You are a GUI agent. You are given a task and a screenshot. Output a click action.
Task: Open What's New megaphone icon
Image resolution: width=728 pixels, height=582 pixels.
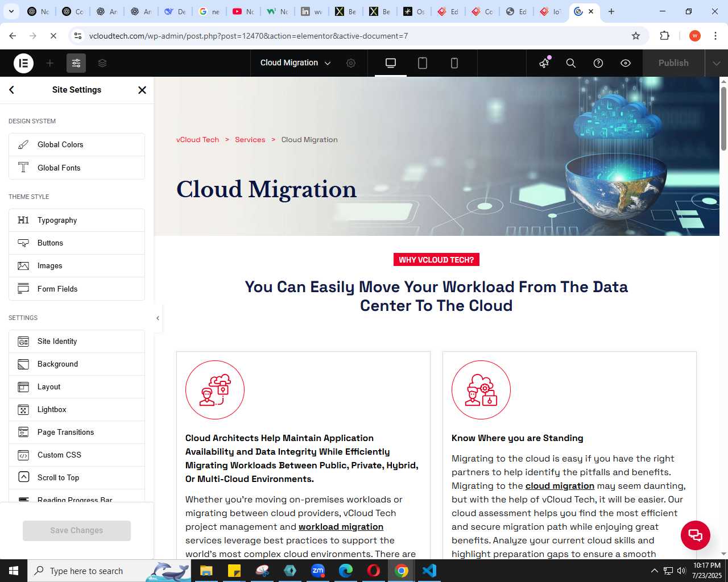coord(544,63)
